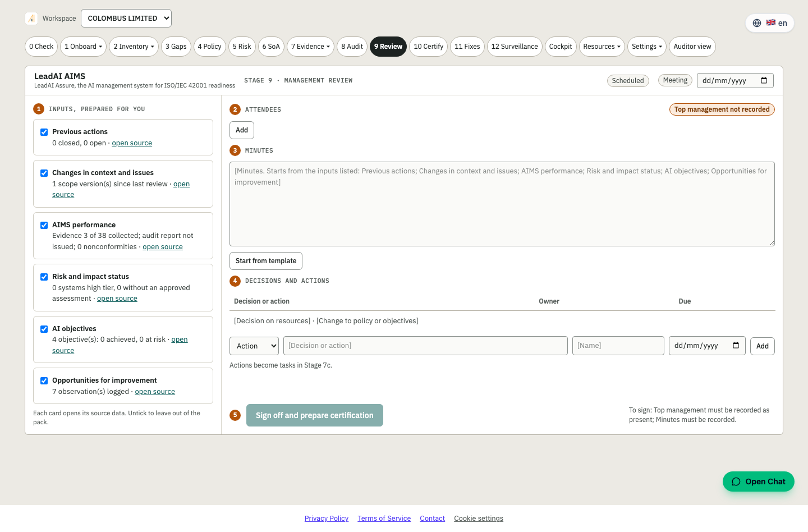The image size is (808, 532).
Task: Open the COLOMBUS LIMITED workspace dropdown
Action: point(126,18)
